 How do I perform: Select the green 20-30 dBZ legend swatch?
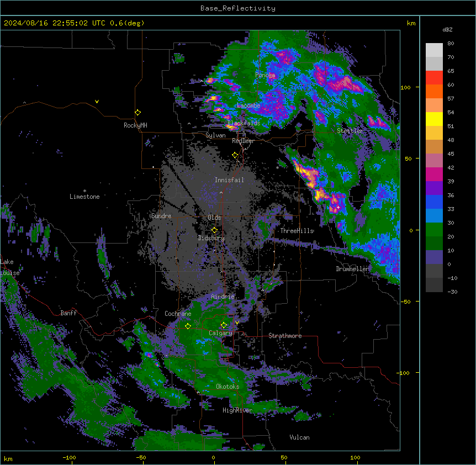pyautogui.click(x=434, y=230)
